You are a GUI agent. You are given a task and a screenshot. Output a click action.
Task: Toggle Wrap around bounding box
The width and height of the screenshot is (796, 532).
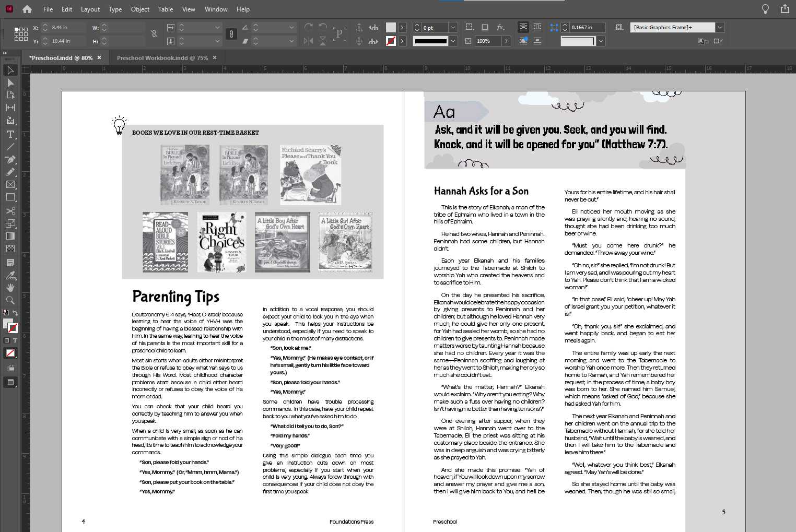(x=537, y=27)
